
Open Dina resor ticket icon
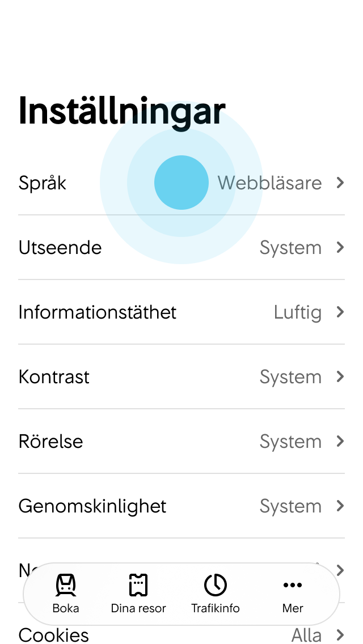coord(138,585)
